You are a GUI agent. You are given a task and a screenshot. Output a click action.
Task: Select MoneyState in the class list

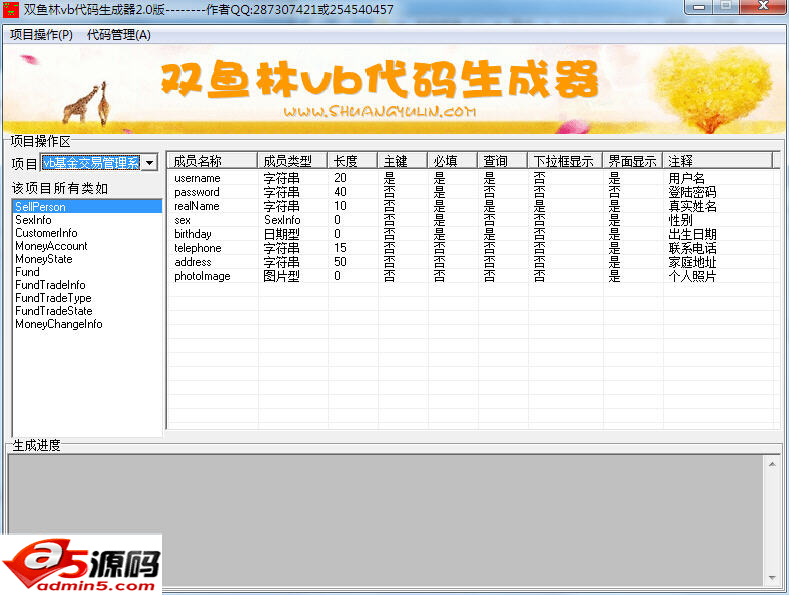pyautogui.click(x=87, y=259)
